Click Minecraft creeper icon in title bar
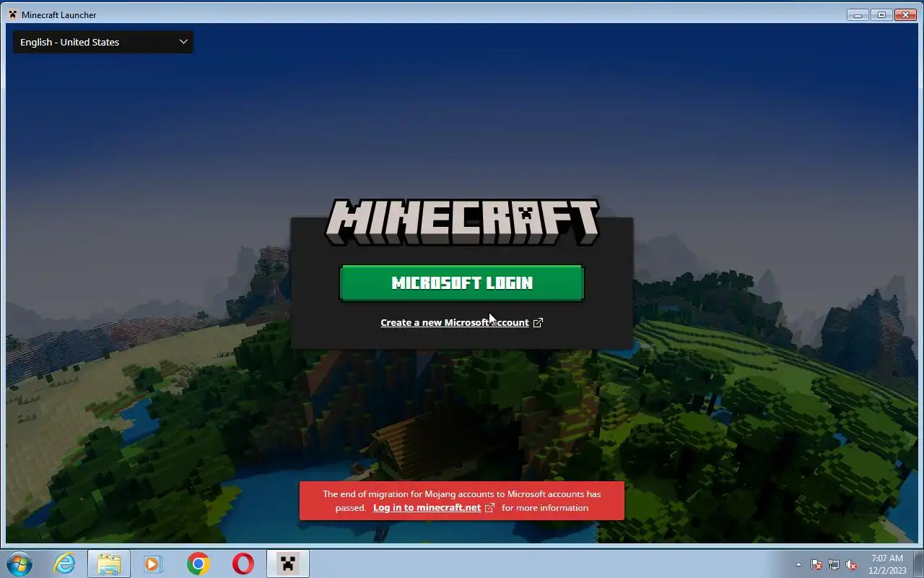Screen dimensions: 924x578 [x=13, y=14]
